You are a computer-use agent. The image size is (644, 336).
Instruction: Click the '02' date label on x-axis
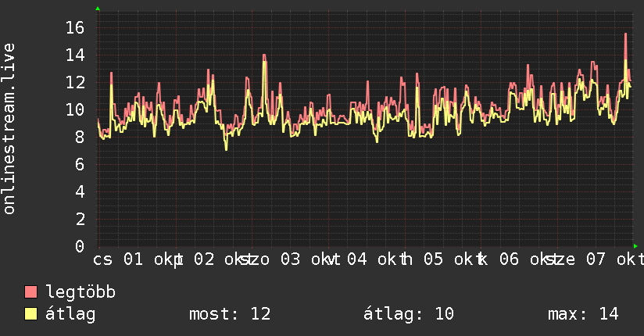pyautogui.click(x=204, y=259)
